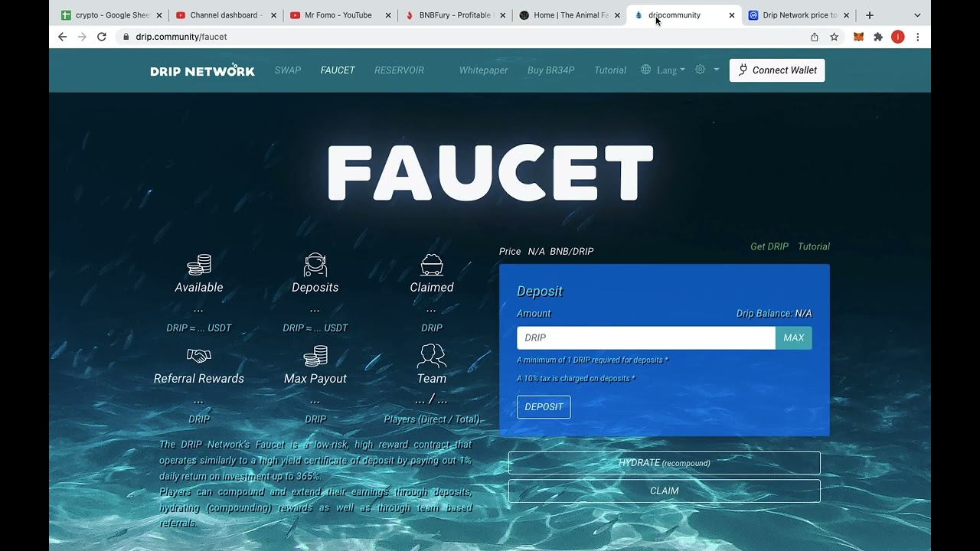Click the Claimed mine cart icon

click(x=432, y=265)
